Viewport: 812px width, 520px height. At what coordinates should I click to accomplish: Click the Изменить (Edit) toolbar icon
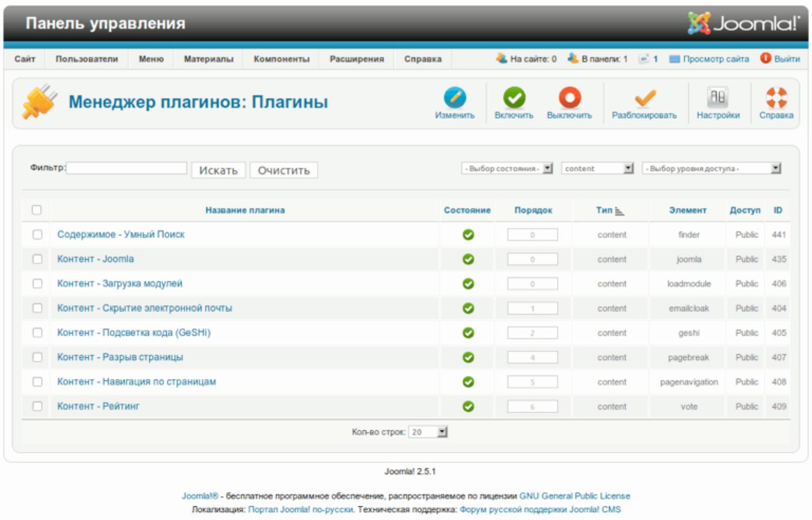(x=455, y=98)
